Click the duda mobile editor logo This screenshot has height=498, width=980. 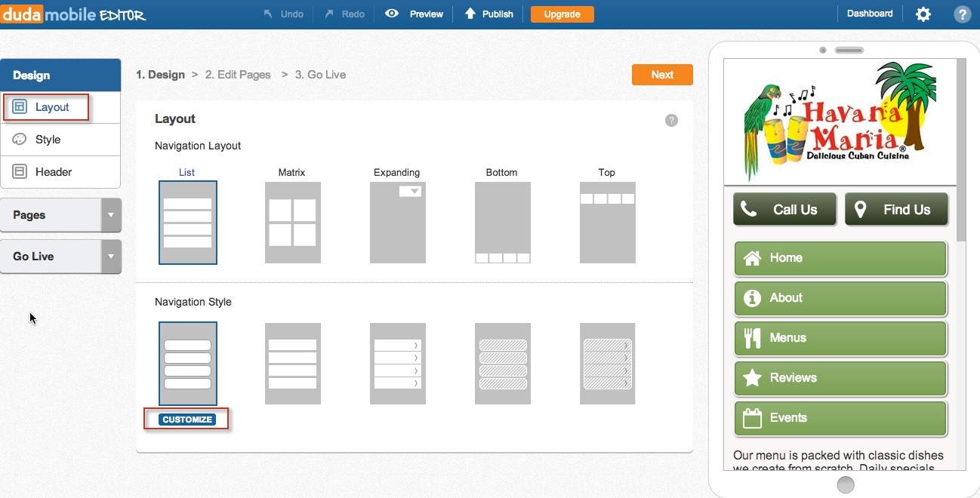click(73, 14)
